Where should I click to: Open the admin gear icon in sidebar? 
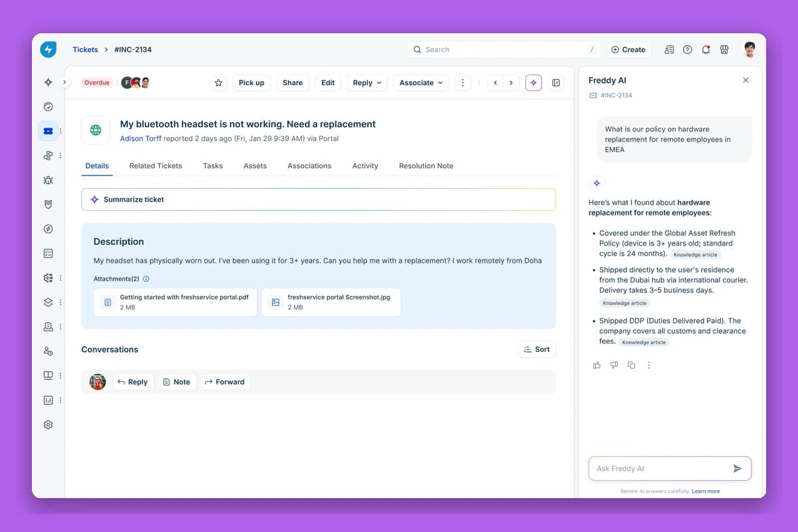[48, 424]
